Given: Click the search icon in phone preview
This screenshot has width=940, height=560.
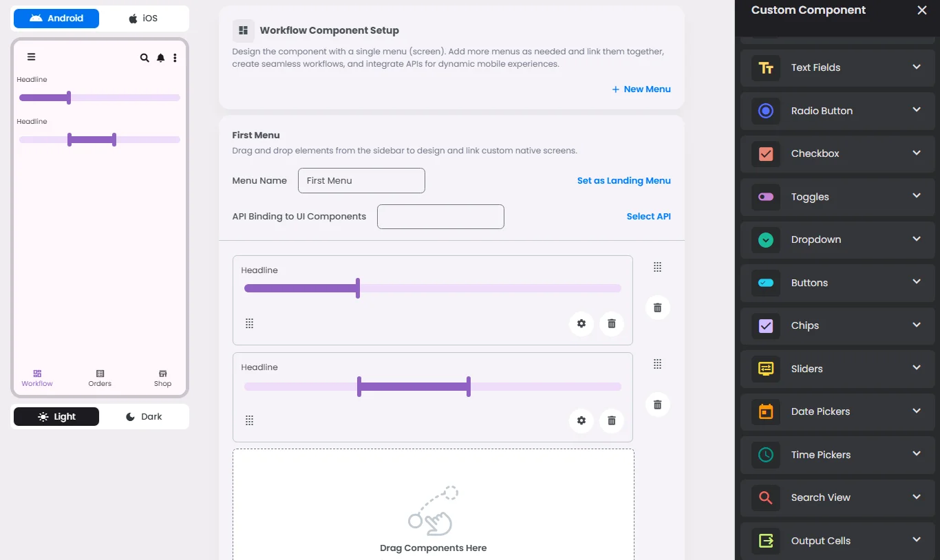Looking at the screenshot, I should [145, 58].
